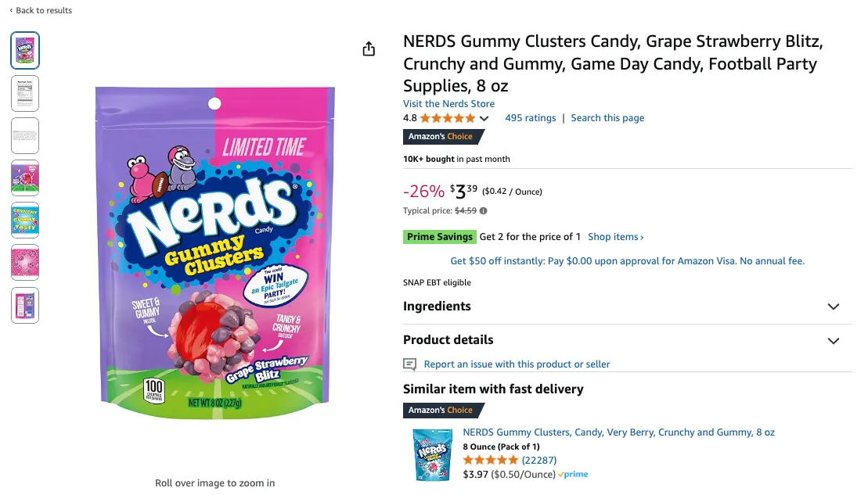Screen dimensions: 868x495
Task: Click the Amazon Visa $50 off offer
Action: [x=627, y=261]
